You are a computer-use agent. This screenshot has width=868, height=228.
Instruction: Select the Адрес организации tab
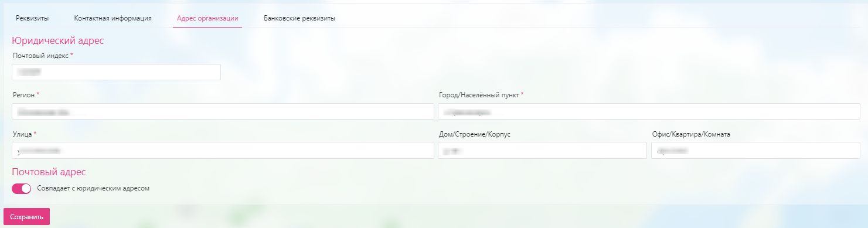click(207, 18)
